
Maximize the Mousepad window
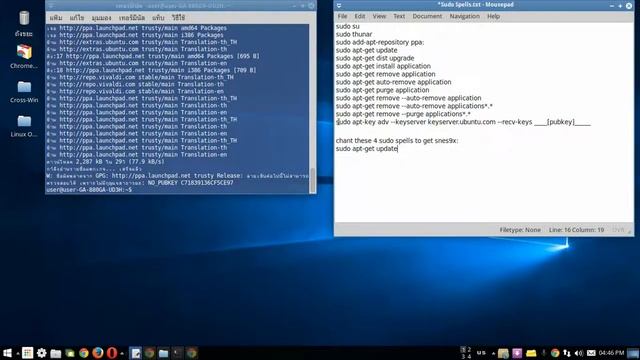(x=620, y=6)
